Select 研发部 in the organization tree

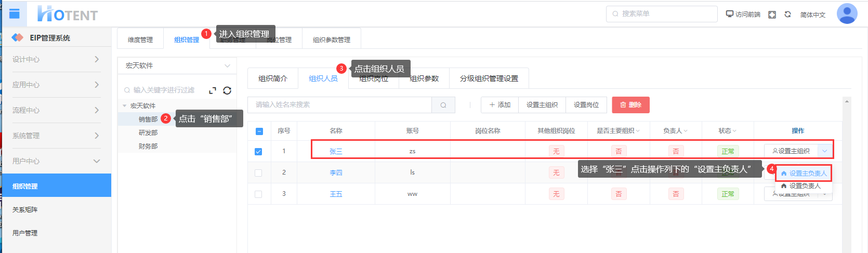[x=148, y=133]
